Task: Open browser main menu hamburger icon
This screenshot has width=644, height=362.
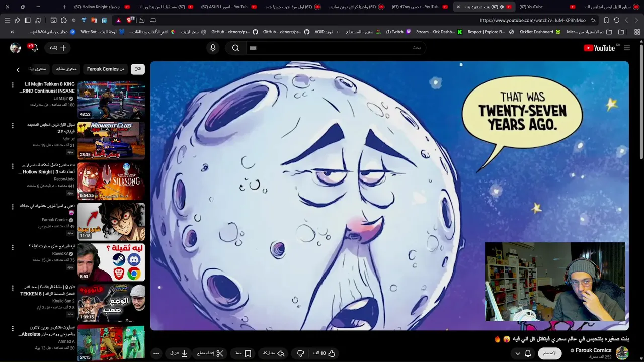Action: [7, 20]
